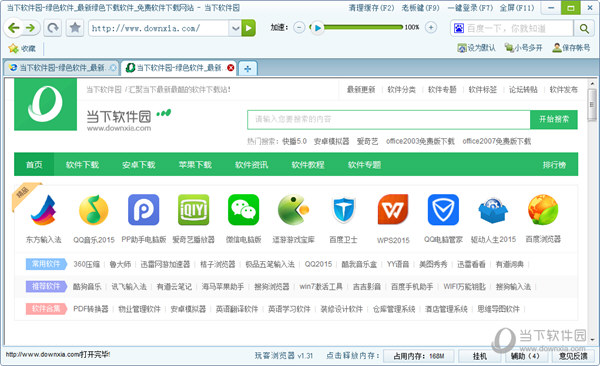The width and height of the screenshot is (600, 366).
Task: Click hot search 安卓模拟器
Action: (331, 141)
